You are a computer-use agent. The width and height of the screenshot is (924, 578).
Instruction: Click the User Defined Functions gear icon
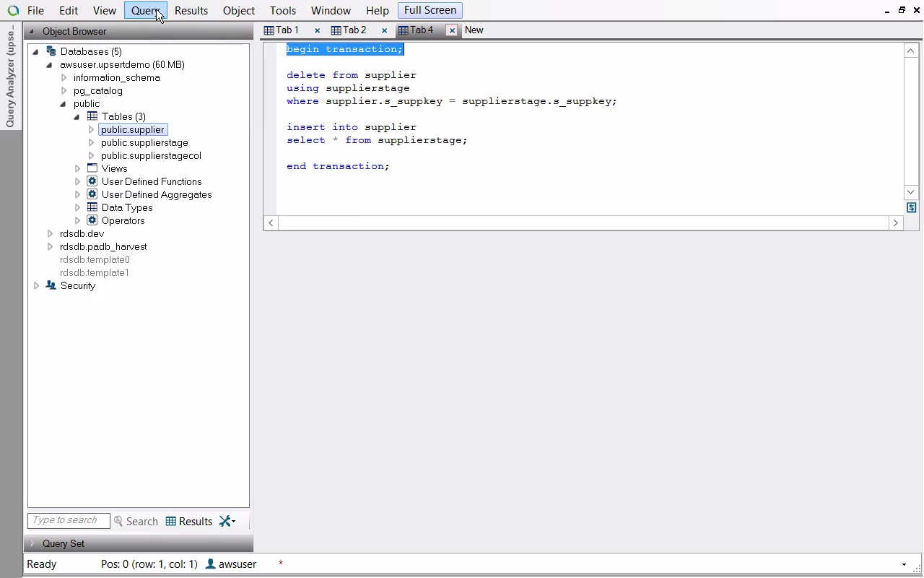(92, 181)
